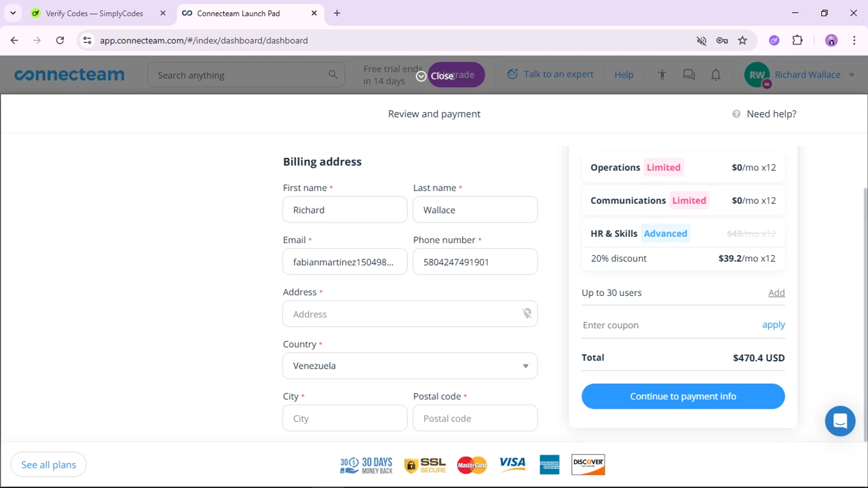
Task: Switch to Verify Codes — SimplyCodes tab
Action: pos(95,13)
